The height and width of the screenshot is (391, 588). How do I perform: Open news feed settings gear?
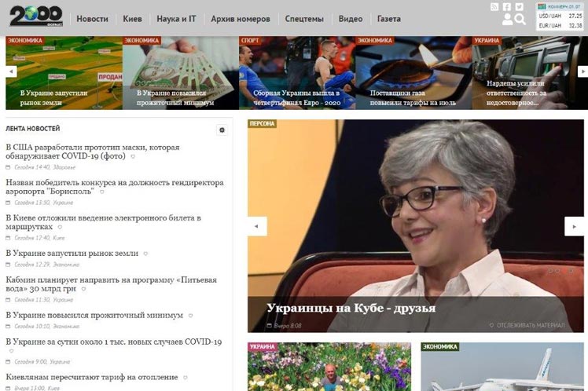[x=222, y=130]
